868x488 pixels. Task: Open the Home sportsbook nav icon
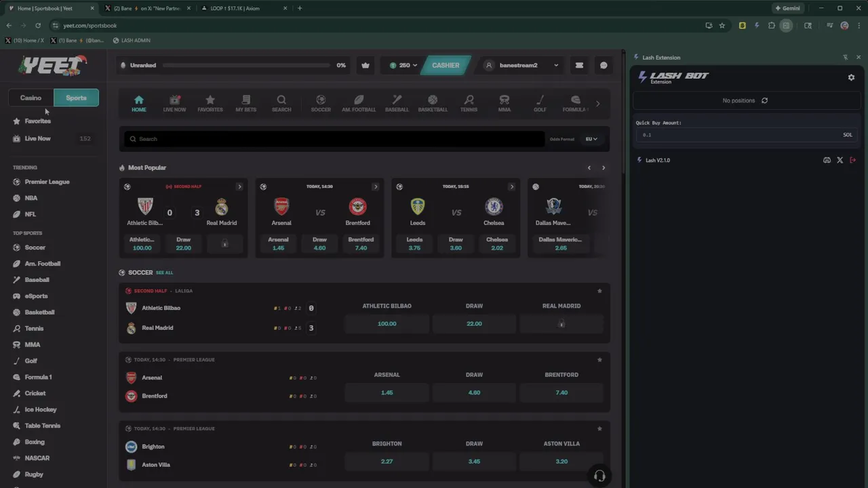tap(139, 103)
